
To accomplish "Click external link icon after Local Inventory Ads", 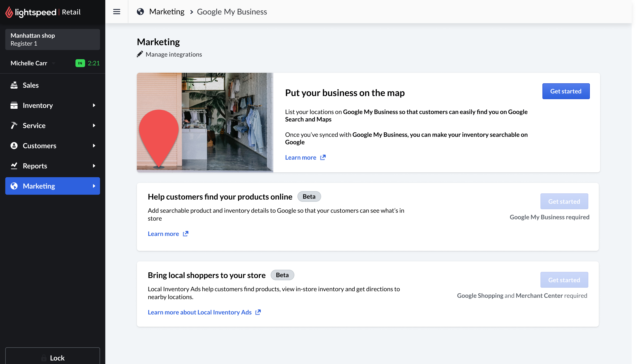I will (x=258, y=312).
